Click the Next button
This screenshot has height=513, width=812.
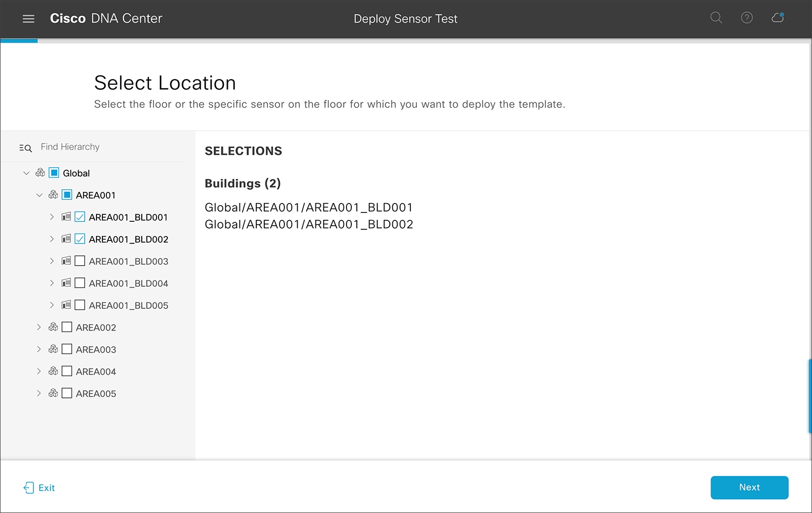pos(750,487)
